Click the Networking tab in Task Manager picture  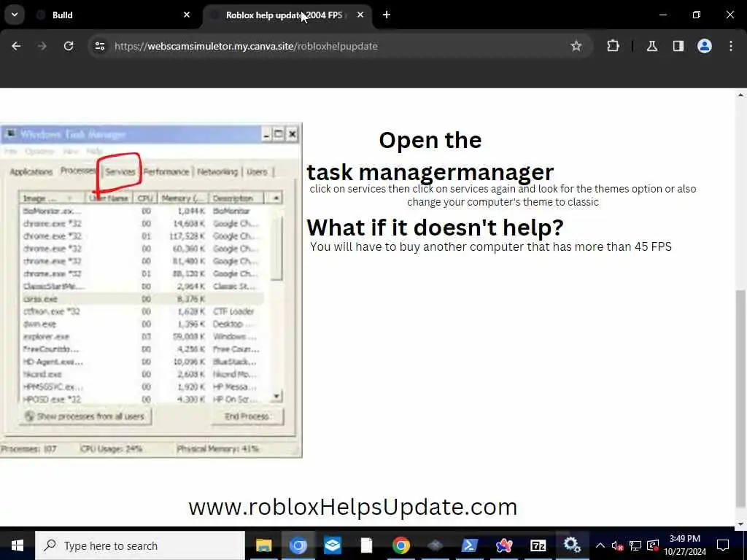click(x=217, y=172)
